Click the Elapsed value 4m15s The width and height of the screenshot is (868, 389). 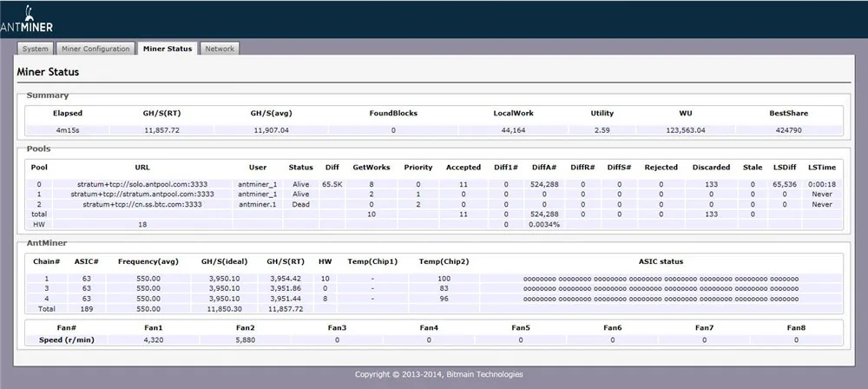tap(68, 130)
